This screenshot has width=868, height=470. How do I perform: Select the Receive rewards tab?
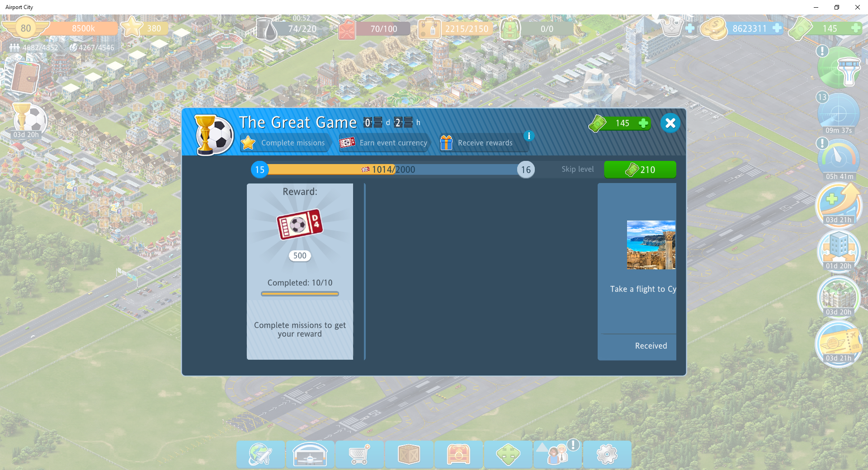[478, 143]
